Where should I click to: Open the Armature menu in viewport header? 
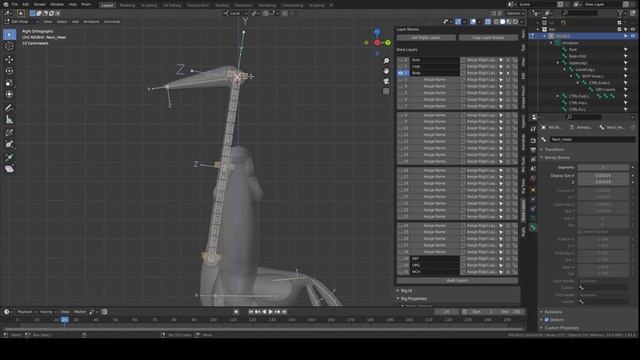[x=91, y=22]
